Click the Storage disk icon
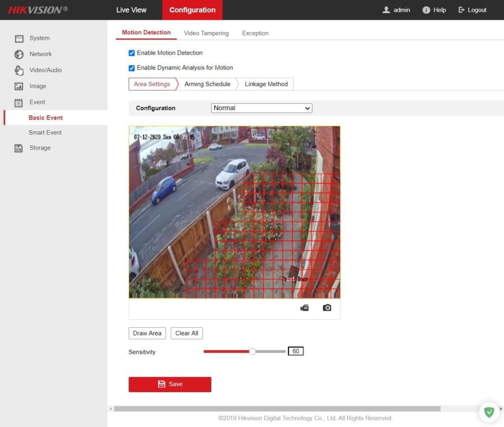This screenshot has height=427, width=504. 19,148
